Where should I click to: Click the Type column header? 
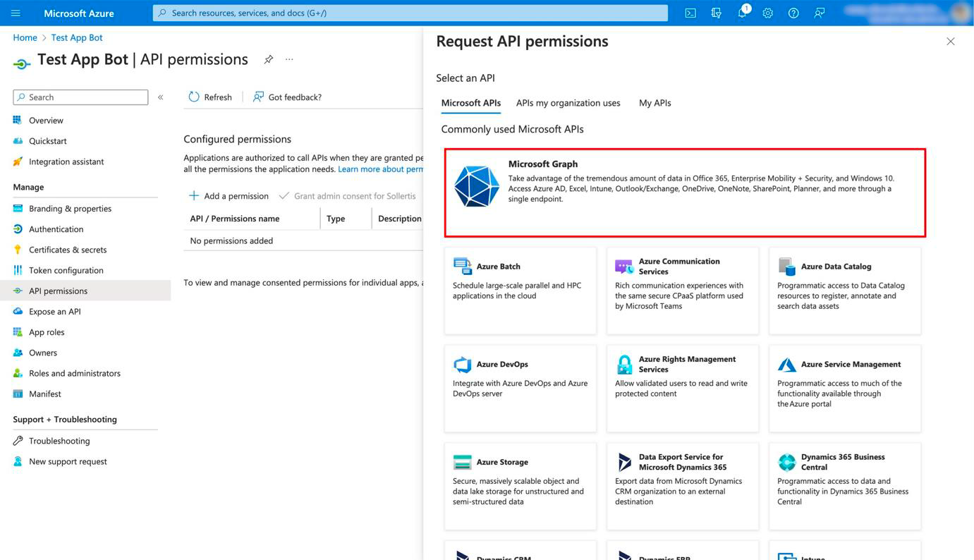tap(336, 219)
